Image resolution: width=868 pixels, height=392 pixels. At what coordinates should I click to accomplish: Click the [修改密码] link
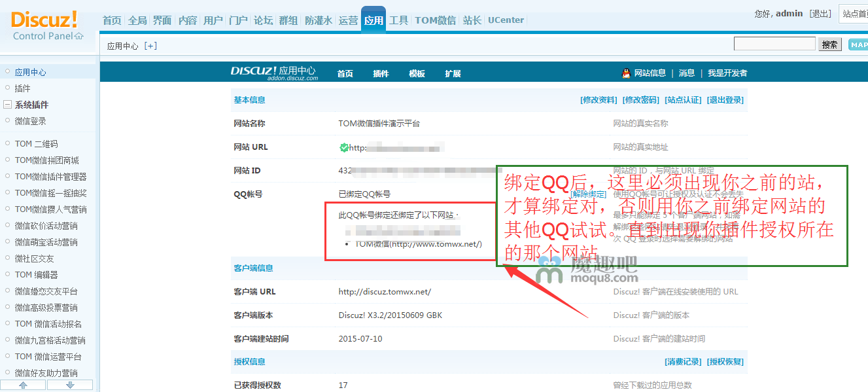point(641,100)
